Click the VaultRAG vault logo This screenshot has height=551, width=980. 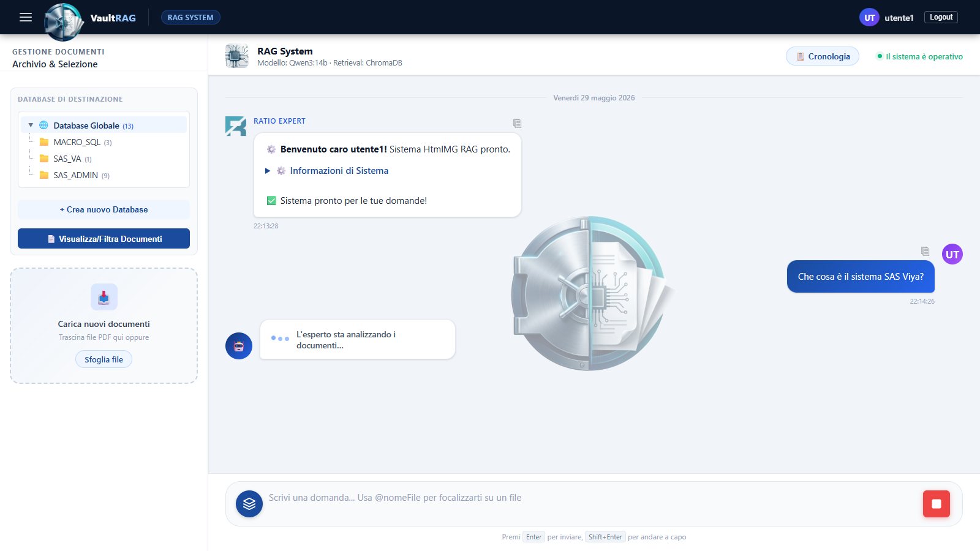click(64, 21)
